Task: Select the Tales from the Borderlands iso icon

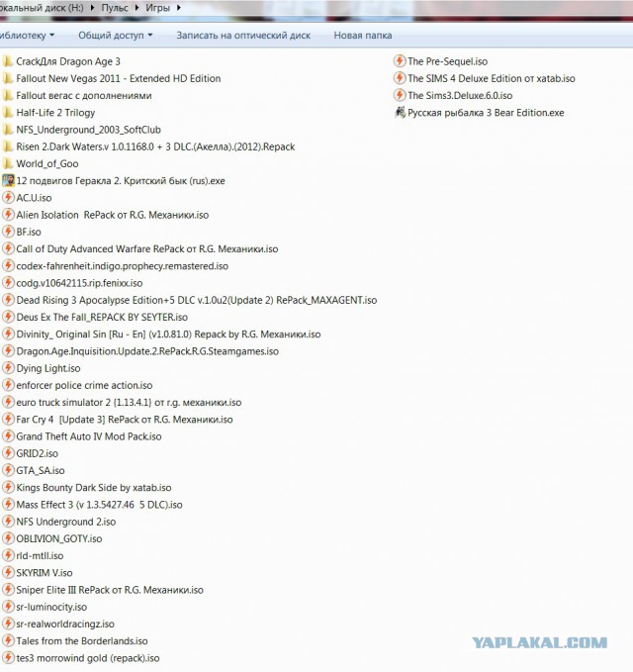Action: pyautogui.click(x=8, y=641)
